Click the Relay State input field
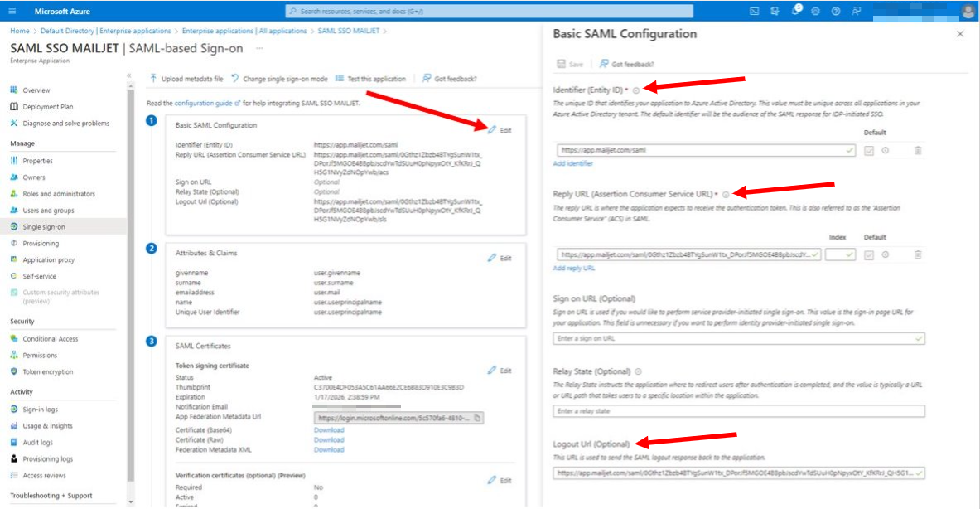980x509 pixels. (738, 411)
